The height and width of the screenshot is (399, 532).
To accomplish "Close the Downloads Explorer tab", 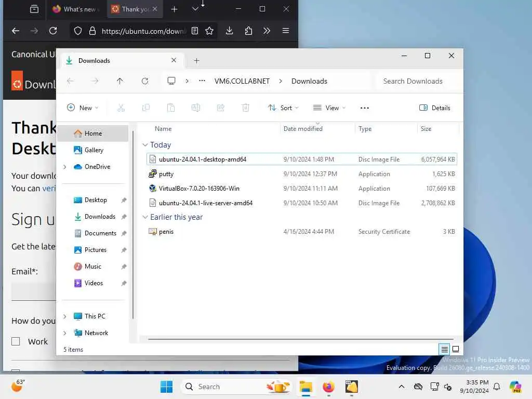I will point(174,60).
